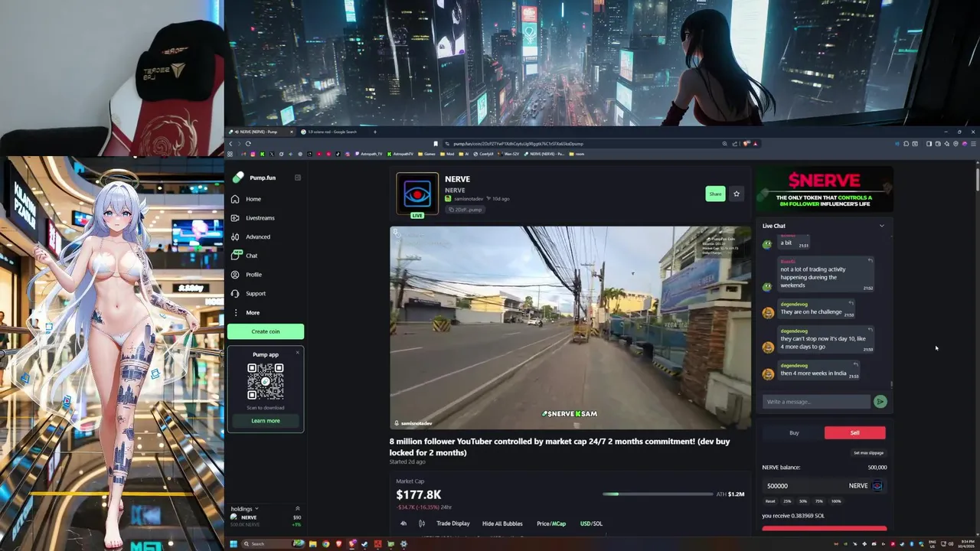Select 100% sell amount
This screenshot has width=980, height=551.
[836, 501]
